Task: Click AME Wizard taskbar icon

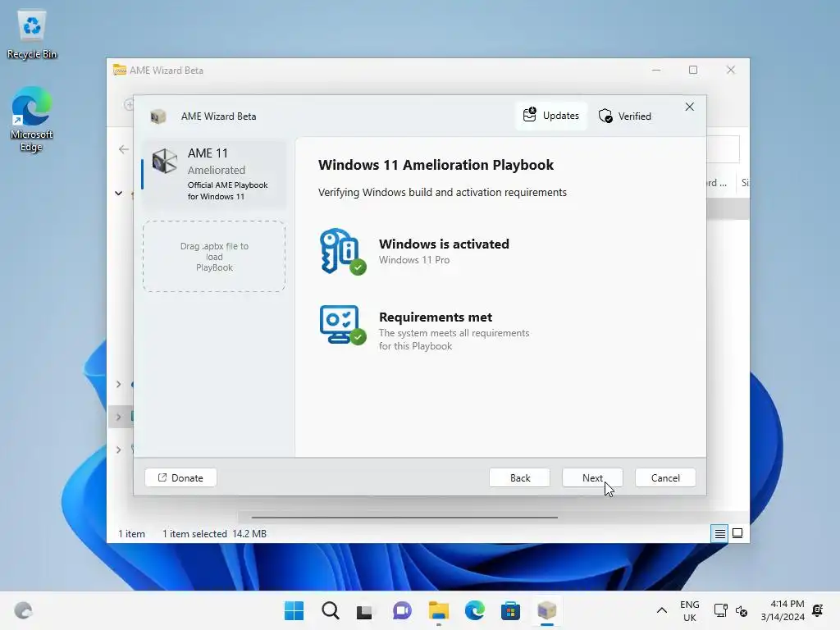Action: 547,610
